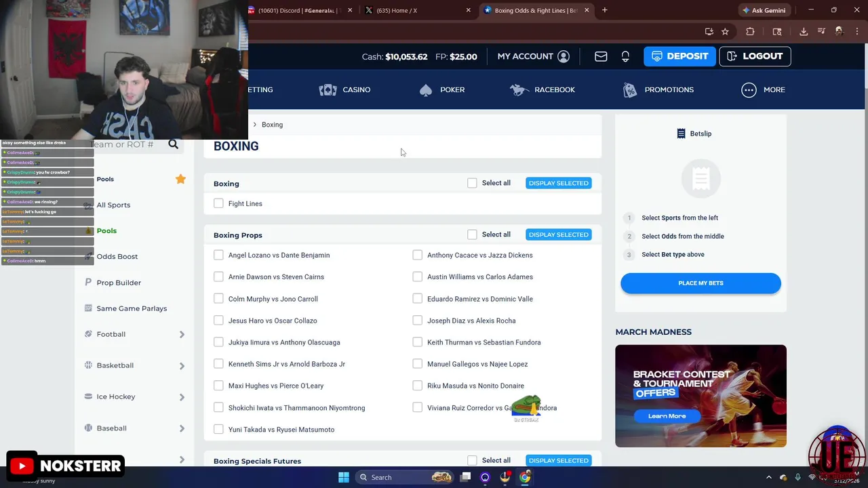
Task: Click Place My Bets button
Action: (x=701, y=283)
